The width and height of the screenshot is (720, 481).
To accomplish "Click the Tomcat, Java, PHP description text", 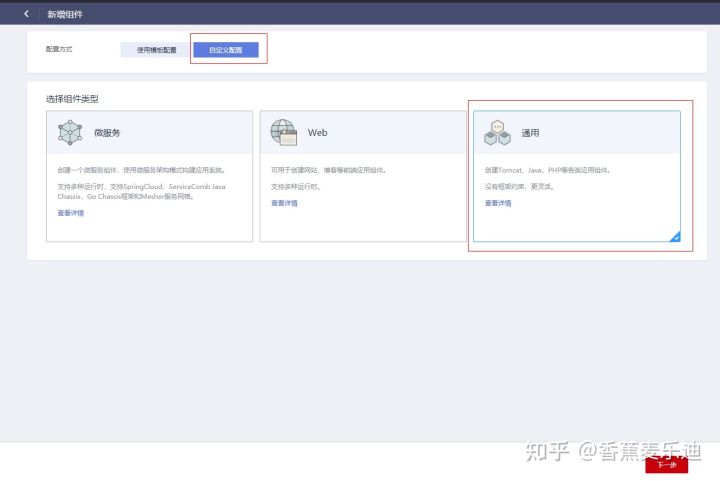I will 547,170.
